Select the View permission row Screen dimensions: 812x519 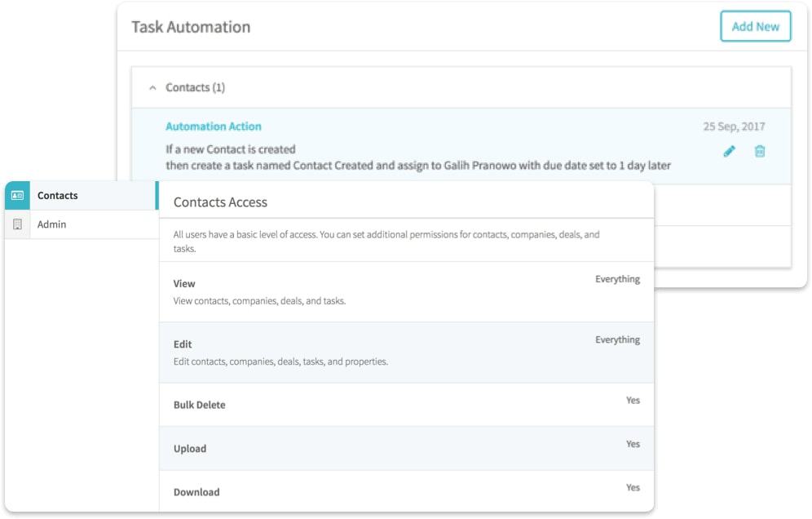(407, 292)
